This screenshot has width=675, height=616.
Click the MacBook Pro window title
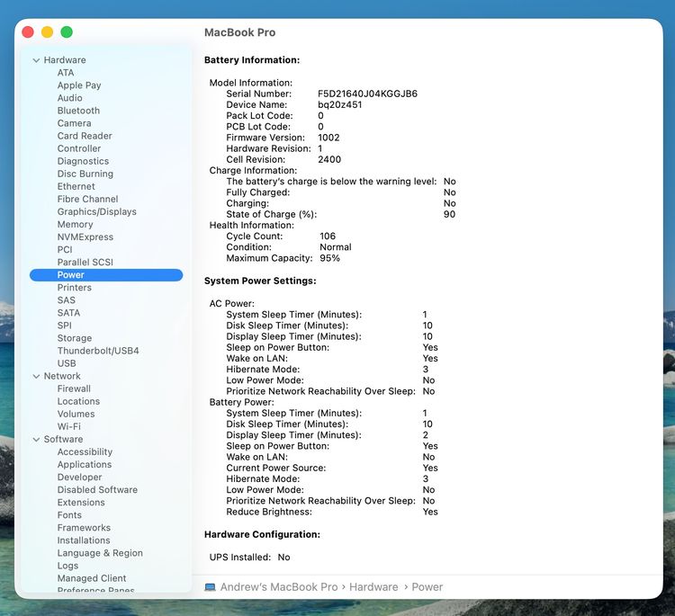point(239,32)
